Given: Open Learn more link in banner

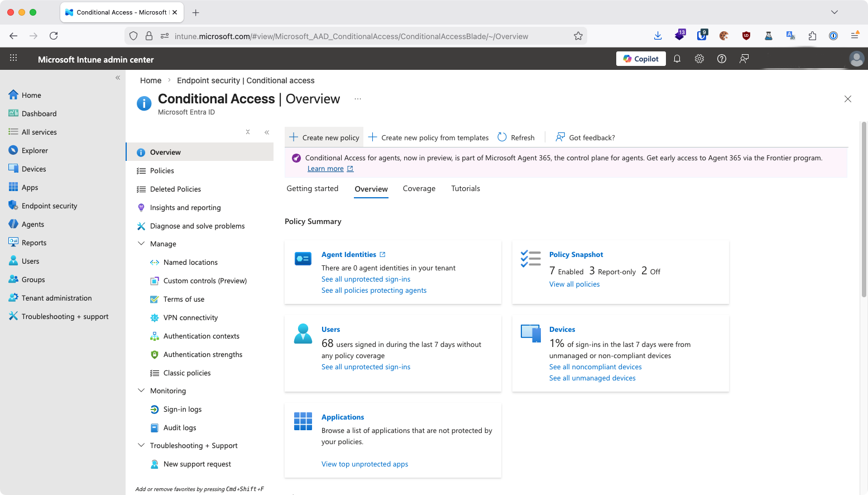Looking at the screenshot, I should (330, 169).
